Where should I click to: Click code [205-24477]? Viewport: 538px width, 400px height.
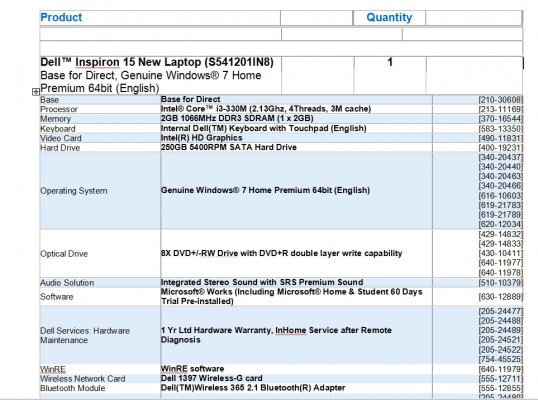coord(501,311)
